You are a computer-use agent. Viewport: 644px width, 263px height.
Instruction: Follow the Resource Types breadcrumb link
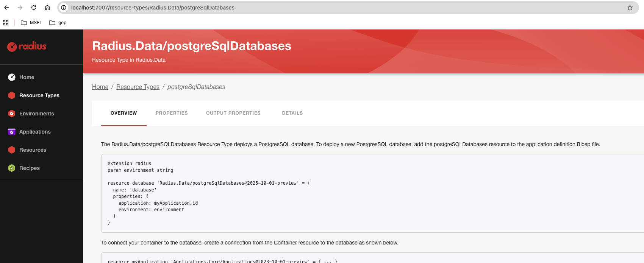[138, 87]
